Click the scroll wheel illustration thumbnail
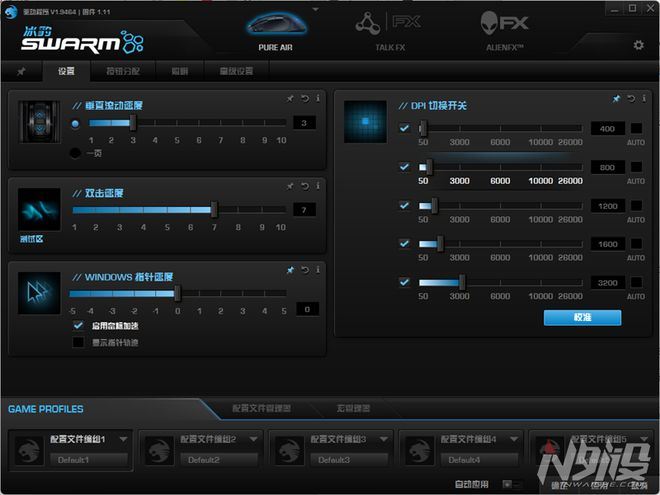The width and height of the screenshot is (660, 495). click(39, 122)
